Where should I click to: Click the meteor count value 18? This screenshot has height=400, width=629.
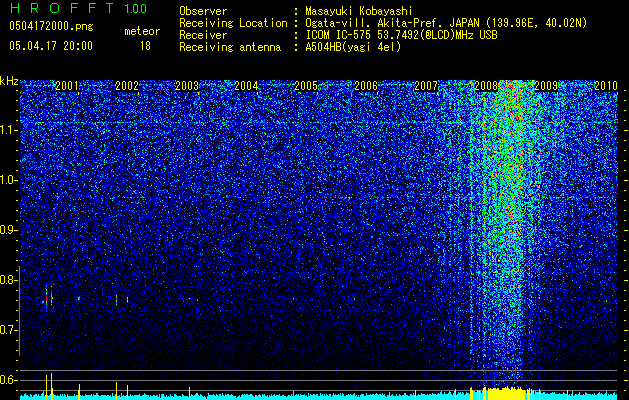coord(145,46)
